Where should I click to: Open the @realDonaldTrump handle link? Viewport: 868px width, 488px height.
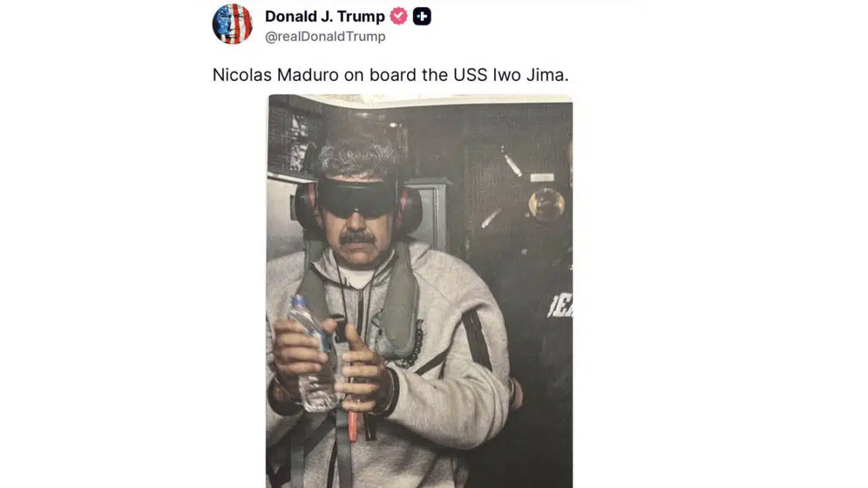tap(325, 36)
